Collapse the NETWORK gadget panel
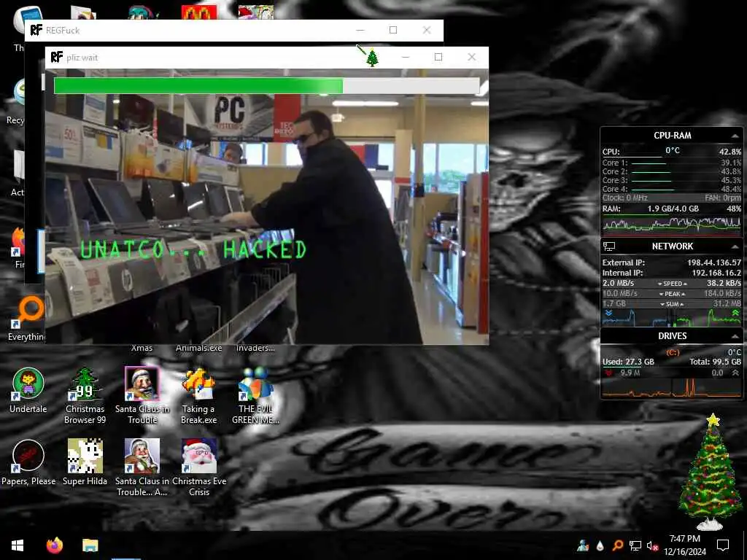This screenshot has width=747, height=560. point(735,246)
